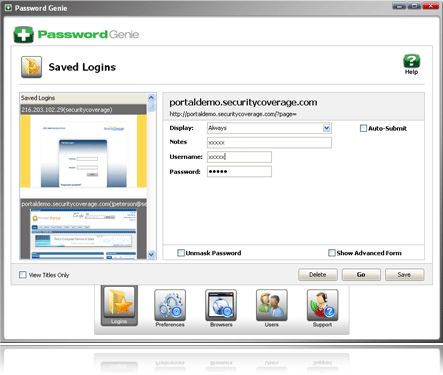Open the Support headset icon

[x=322, y=305]
